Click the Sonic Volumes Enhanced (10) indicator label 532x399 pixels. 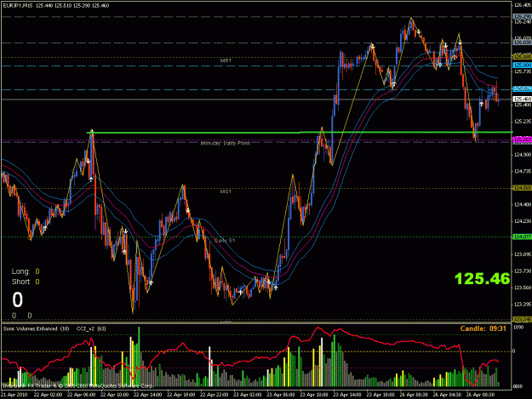point(36,328)
